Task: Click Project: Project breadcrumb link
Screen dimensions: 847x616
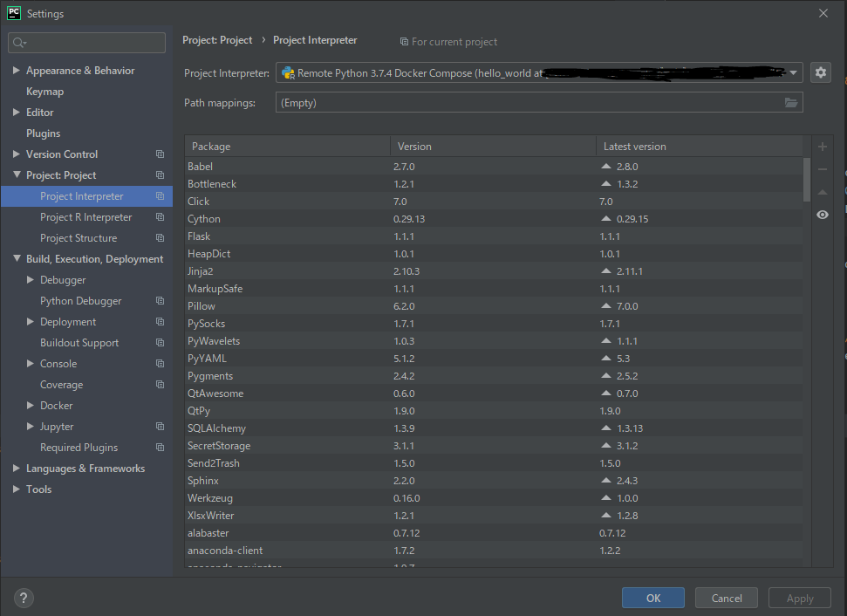Action: [217, 40]
